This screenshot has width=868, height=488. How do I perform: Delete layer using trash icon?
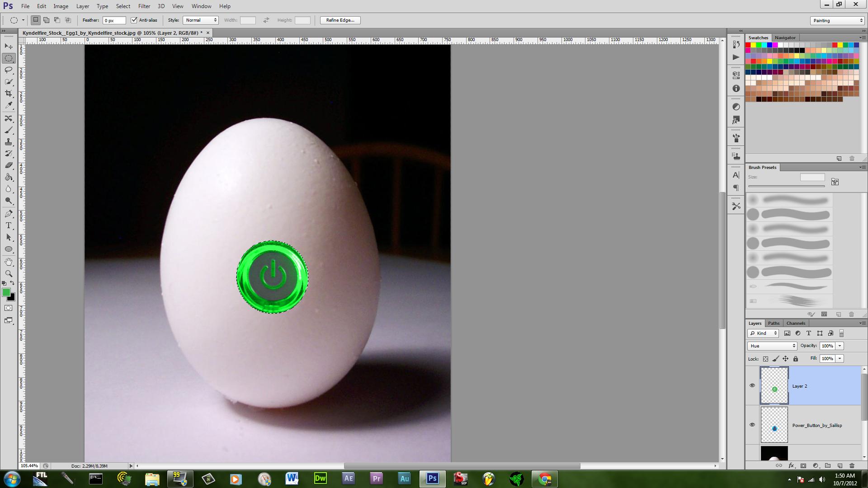click(852, 465)
